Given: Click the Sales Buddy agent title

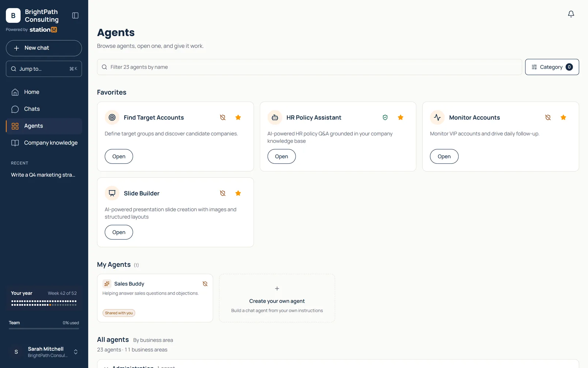Looking at the screenshot, I should 129,284.
